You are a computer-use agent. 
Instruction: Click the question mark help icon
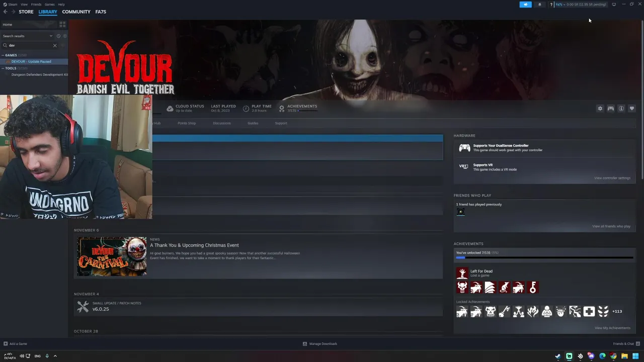551,5
